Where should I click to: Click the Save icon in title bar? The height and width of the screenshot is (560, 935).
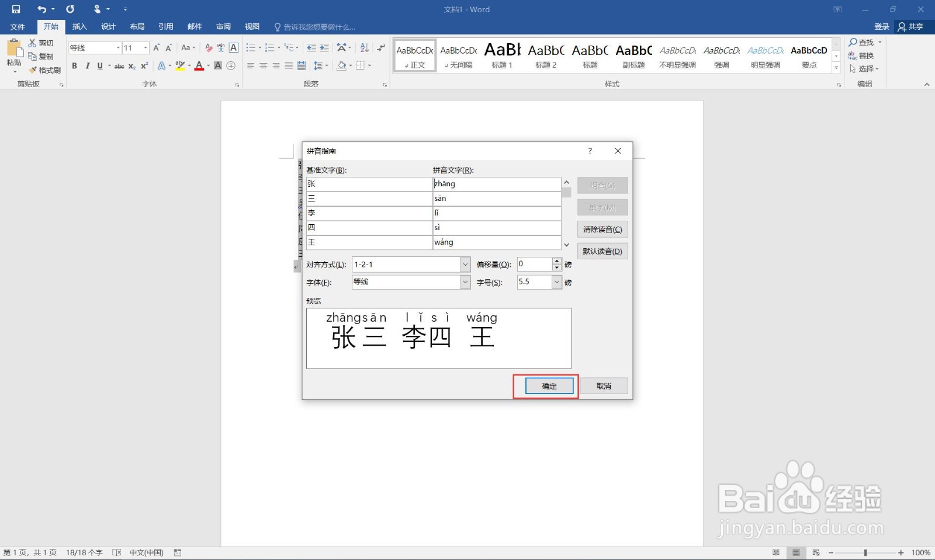point(16,9)
